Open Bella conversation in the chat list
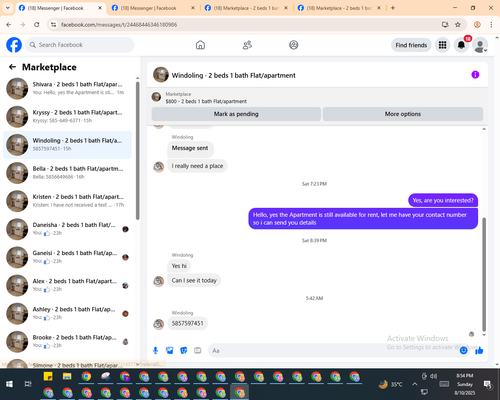Screen dimensions: 500x400 coord(67,173)
